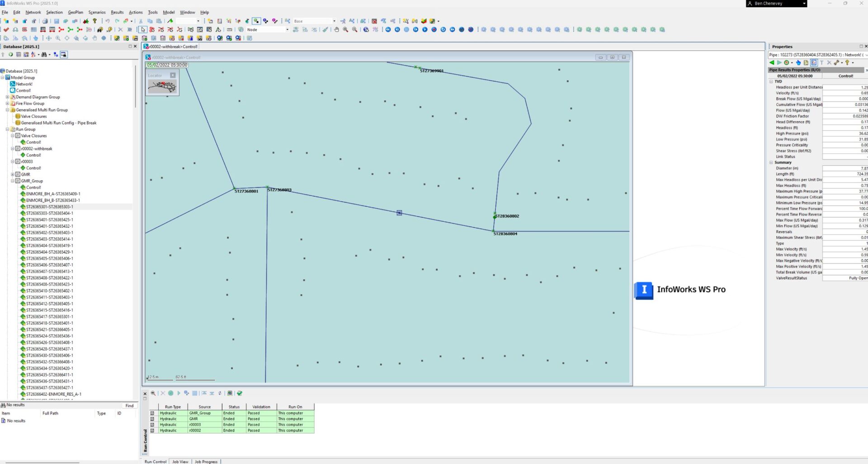Open the GeoPlan menu

tap(75, 12)
